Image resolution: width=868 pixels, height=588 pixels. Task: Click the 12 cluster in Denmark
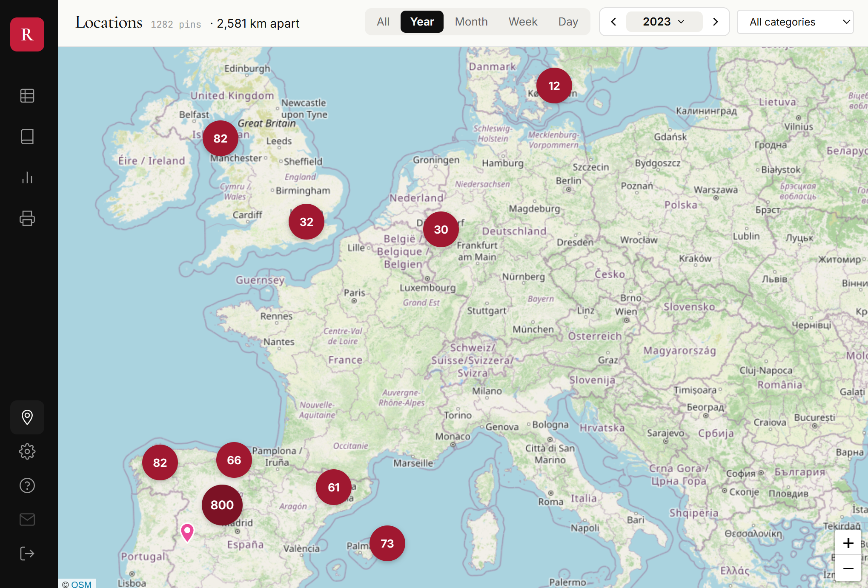pos(554,86)
